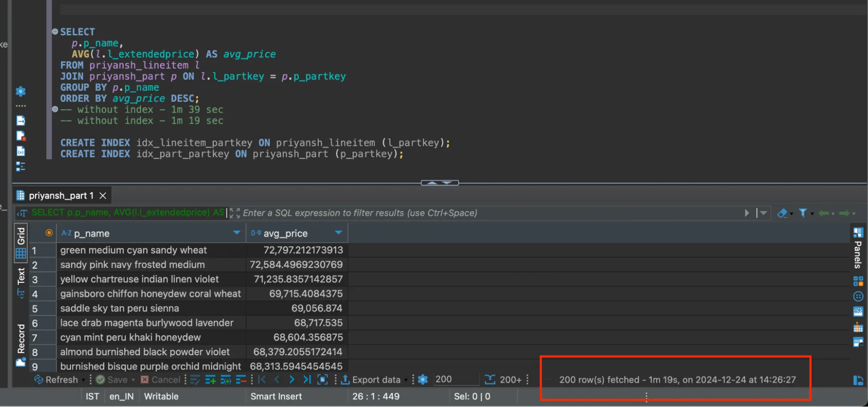
Task: Click the add new row icon
Action: click(x=211, y=380)
